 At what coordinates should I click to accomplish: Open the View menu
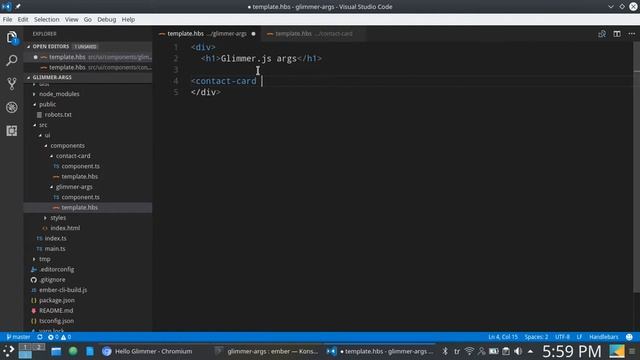point(71,20)
